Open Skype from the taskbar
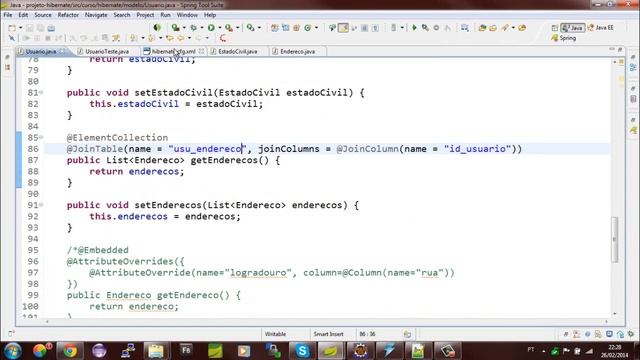The height and width of the screenshot is (360, 640). click(302, 351)
